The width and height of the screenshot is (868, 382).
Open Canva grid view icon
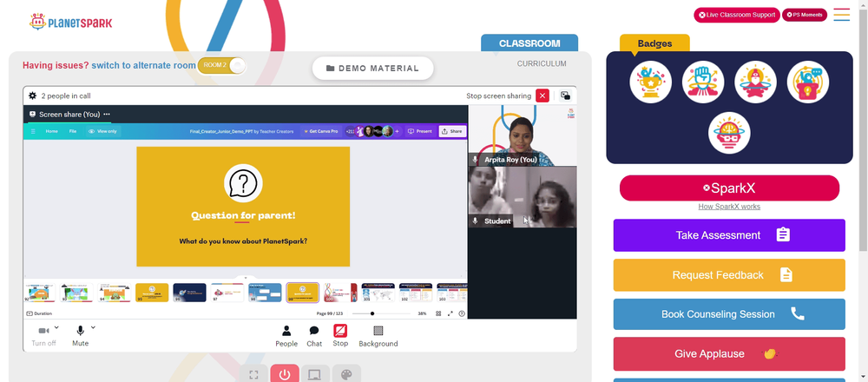point(437,313)
